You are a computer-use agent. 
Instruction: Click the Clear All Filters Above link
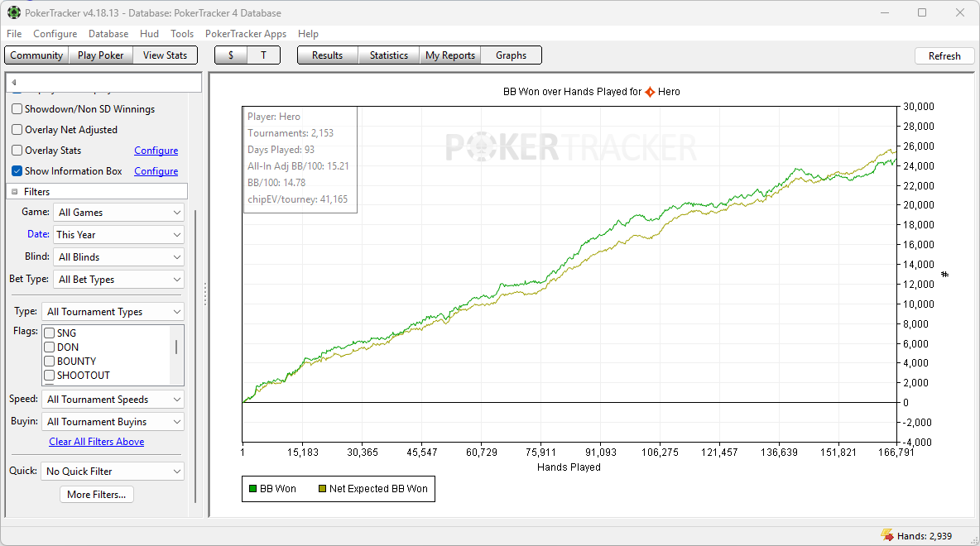pos(96,442)
